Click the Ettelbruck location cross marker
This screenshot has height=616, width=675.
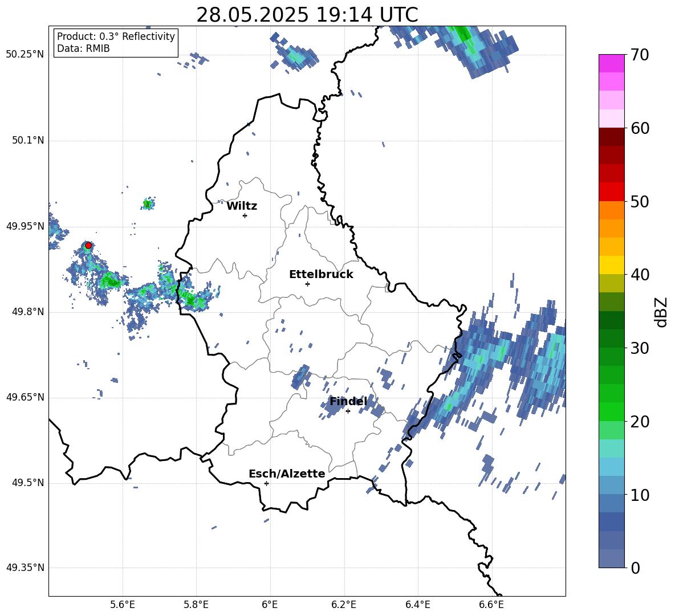click(x=307, y=284)
